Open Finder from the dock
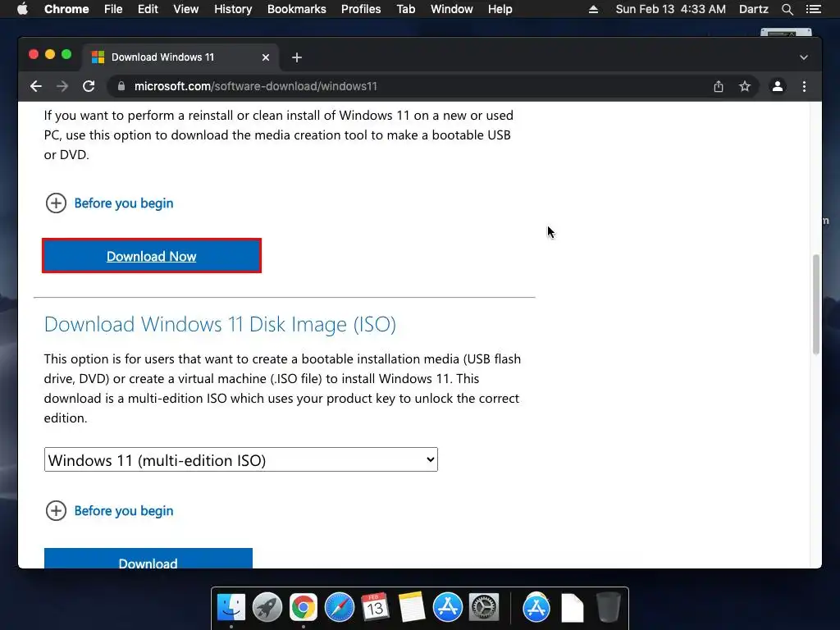The image size is (840, 630). [231, 608]
